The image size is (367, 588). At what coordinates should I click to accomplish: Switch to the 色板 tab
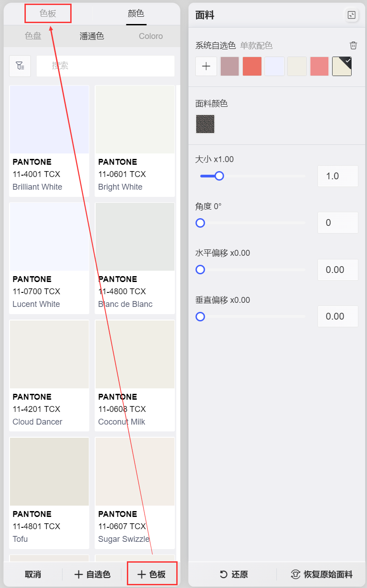[x=48, y=14]
